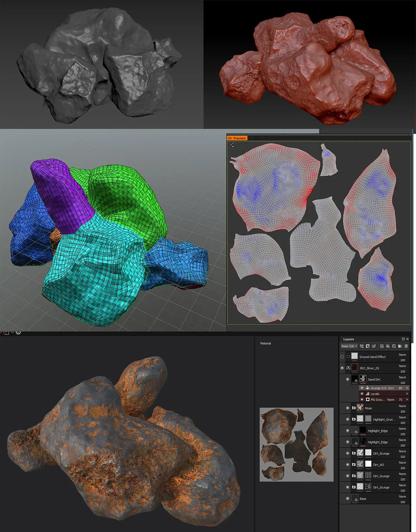Image resolution: width=416 pixels, height=532 pixels.
Task: Click the Layers panel title
Action: pyautogui.click(x=349, y=339)
